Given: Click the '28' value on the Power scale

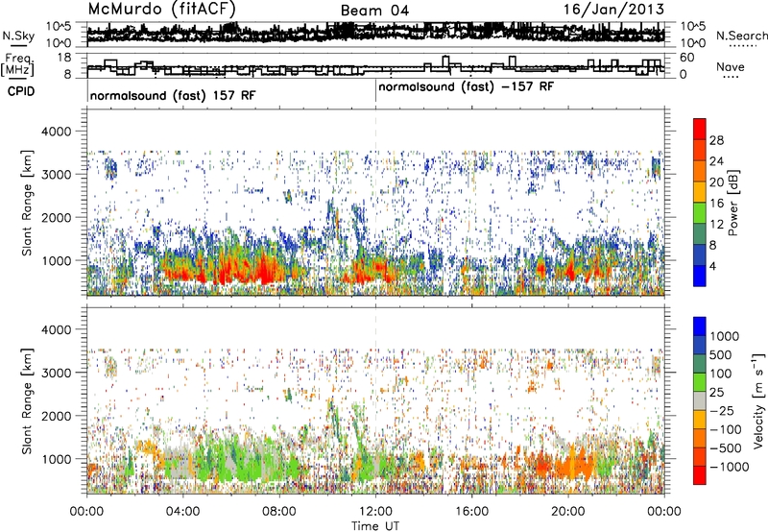Looking at the screenshot, I should [716, 140].
